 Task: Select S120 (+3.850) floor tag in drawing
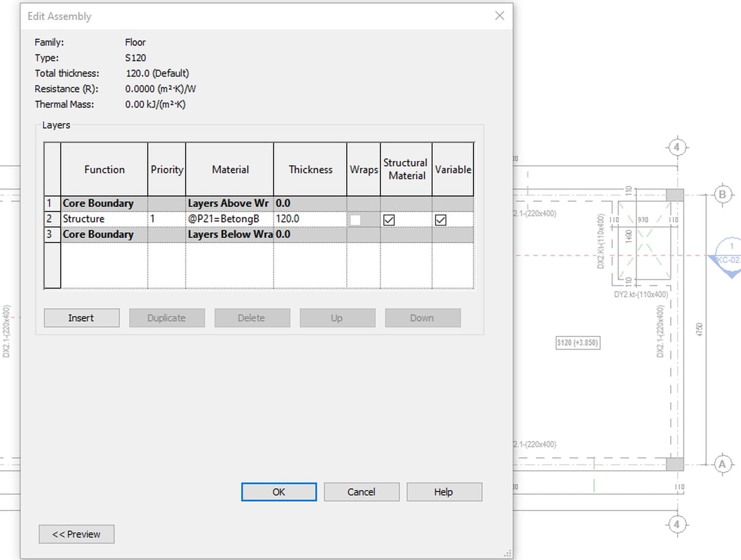tap(578, 343)
